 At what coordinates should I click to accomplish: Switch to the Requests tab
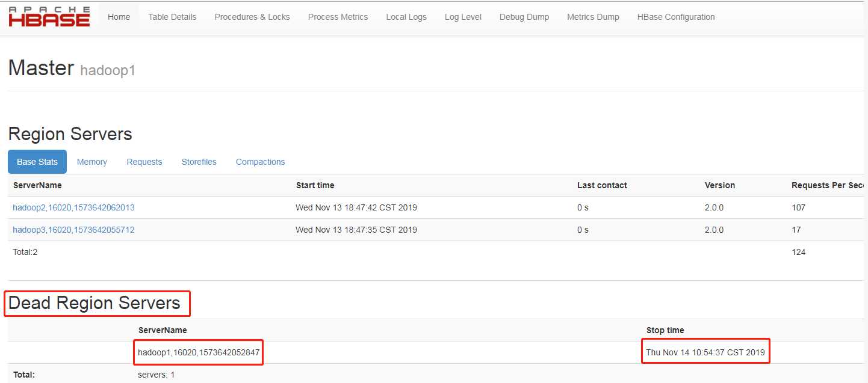point(144,162)
